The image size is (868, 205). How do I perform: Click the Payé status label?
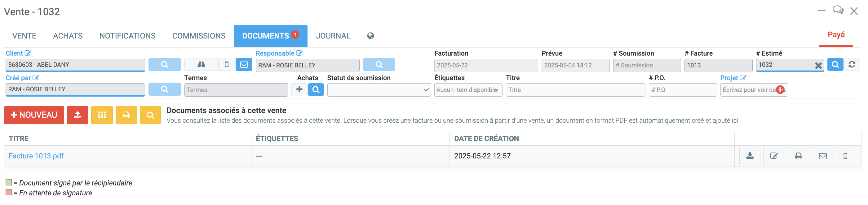(x=836, y=35)
